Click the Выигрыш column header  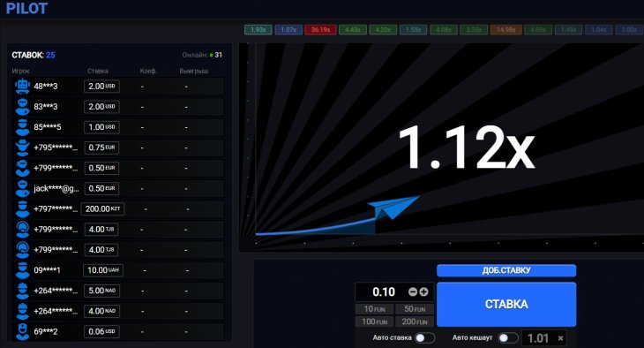pos(194,71)
